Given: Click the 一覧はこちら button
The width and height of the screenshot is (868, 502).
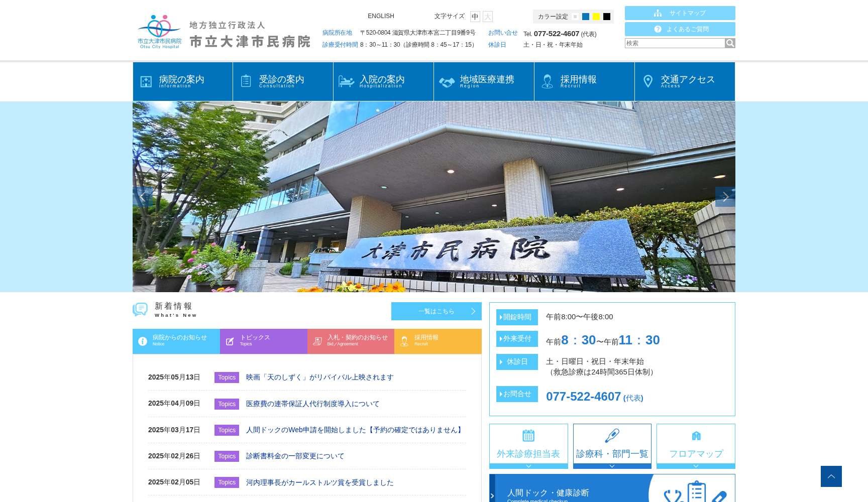Looking at the screenshot, I should point(436,311).
